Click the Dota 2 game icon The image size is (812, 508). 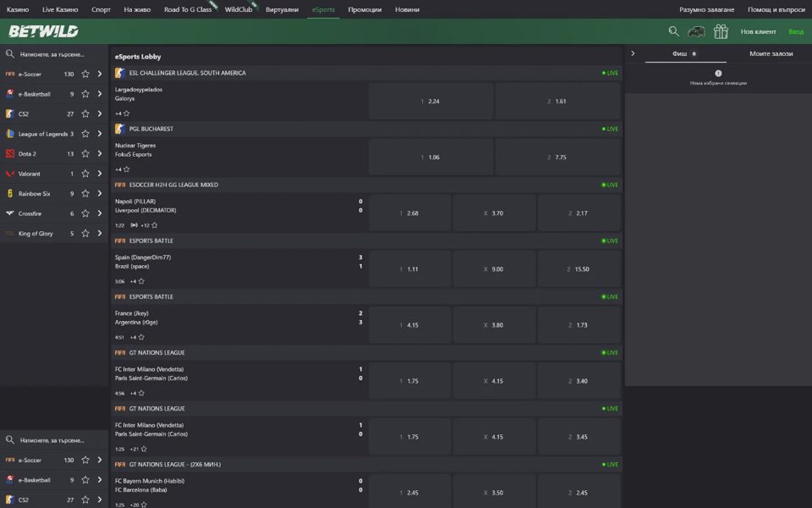point(10,153)
